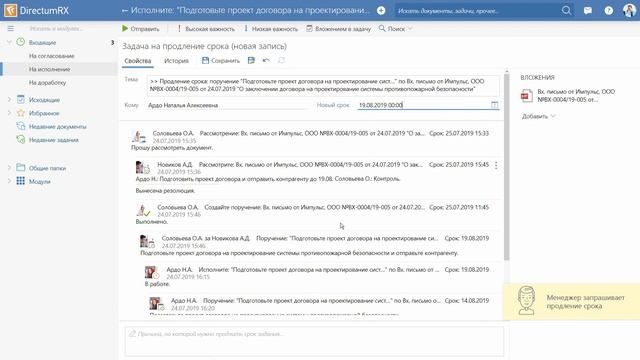Click the search magnifier icon in the header
The width and height of the screenshot is (640, 360).
(x=566, y=11)
